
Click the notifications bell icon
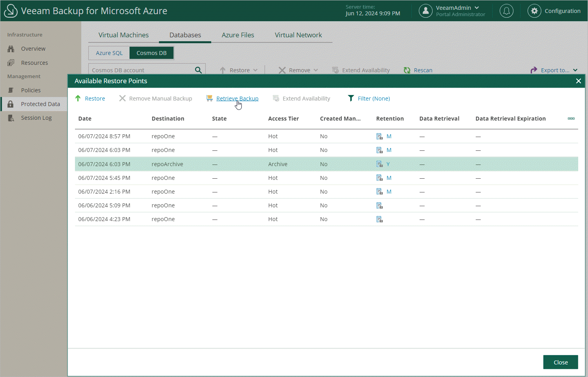pyautogui.click(x=506, y=11)
